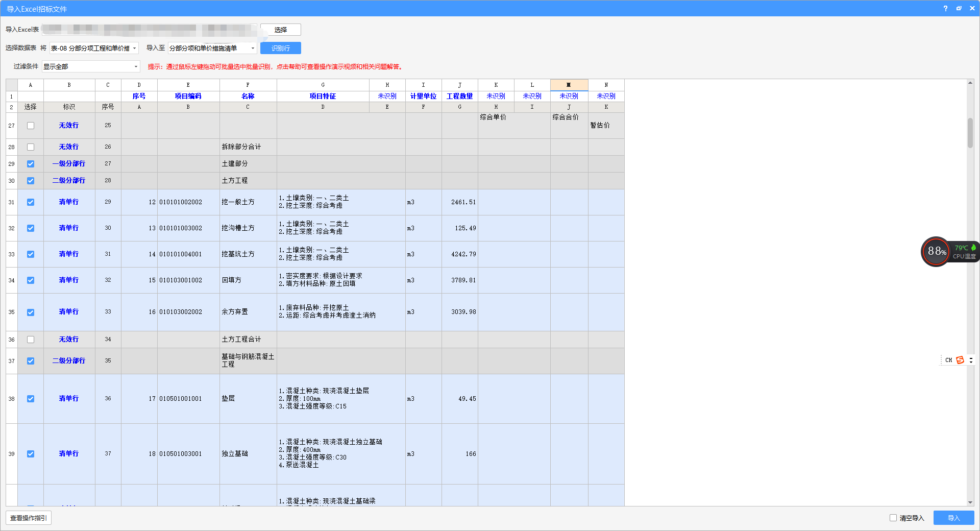Image resolution: width=980 pixels, height=531 pixels.
Task: Click the CPU temperature 79℃ indicator
Action: [x=962, y=248]
